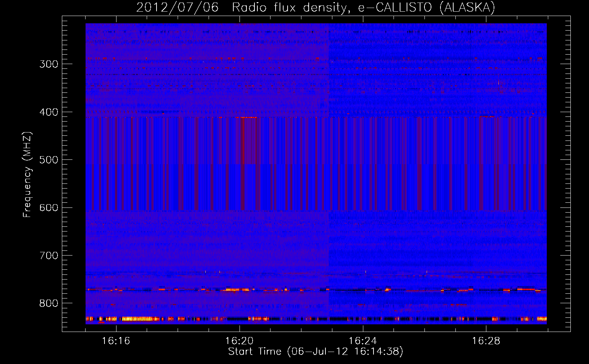Click the 'Start Time (06-Jul-12 16:14:38)' label
589x364 pixels.
(x=316, y=352)
